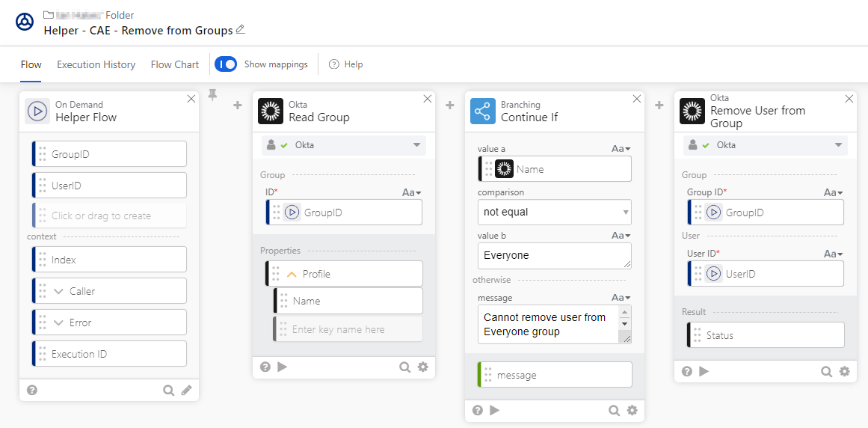This screenshot has width=868, height=428.
Task: Click the edit pencil on the Helper Flow card
Action: click(186, 390)
